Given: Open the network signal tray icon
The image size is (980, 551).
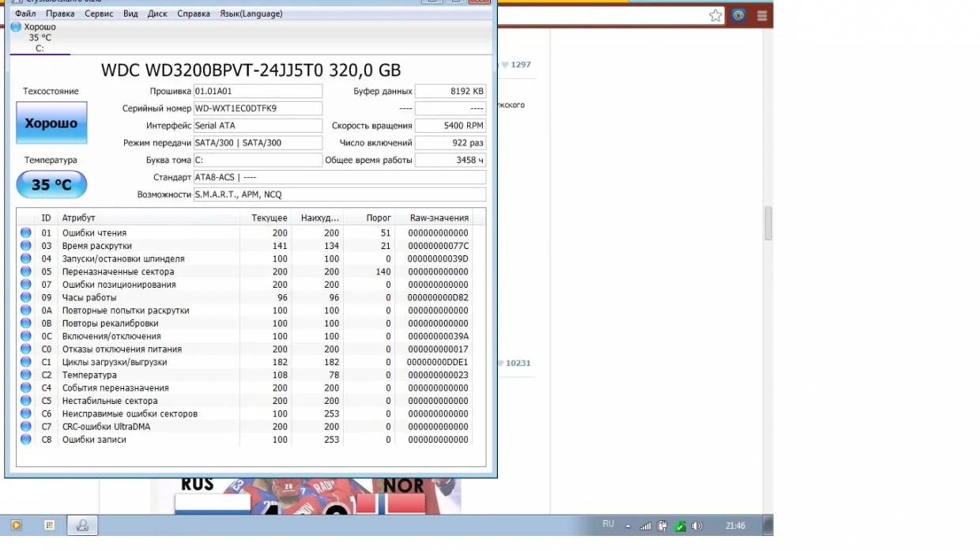Looking at the screenshot, I should tap(645, 526).
